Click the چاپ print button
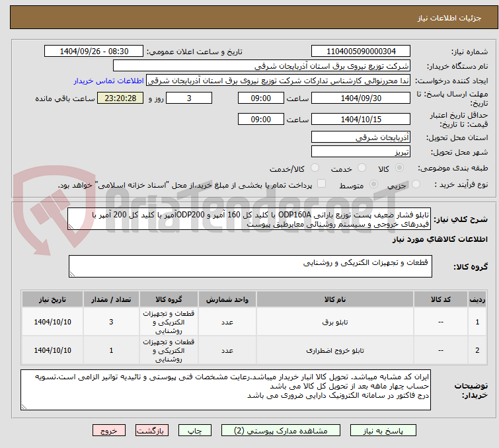This screenshot has width=499, height=448. point(195,431)
